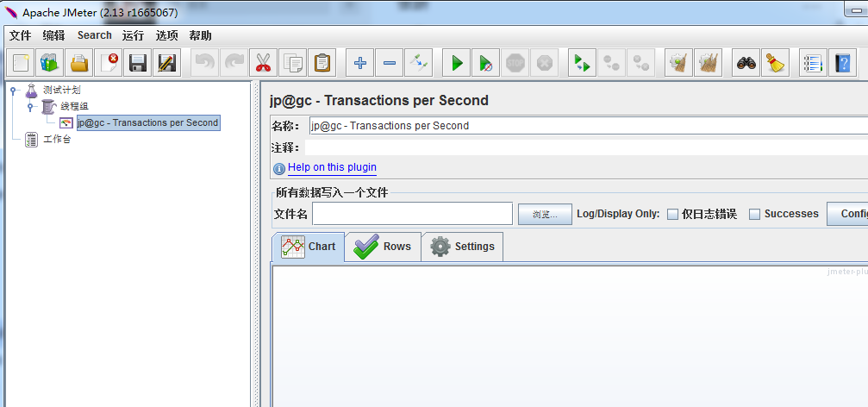Select the 工作台 tree item
868x407 pixels.
(x=57, y=139)
